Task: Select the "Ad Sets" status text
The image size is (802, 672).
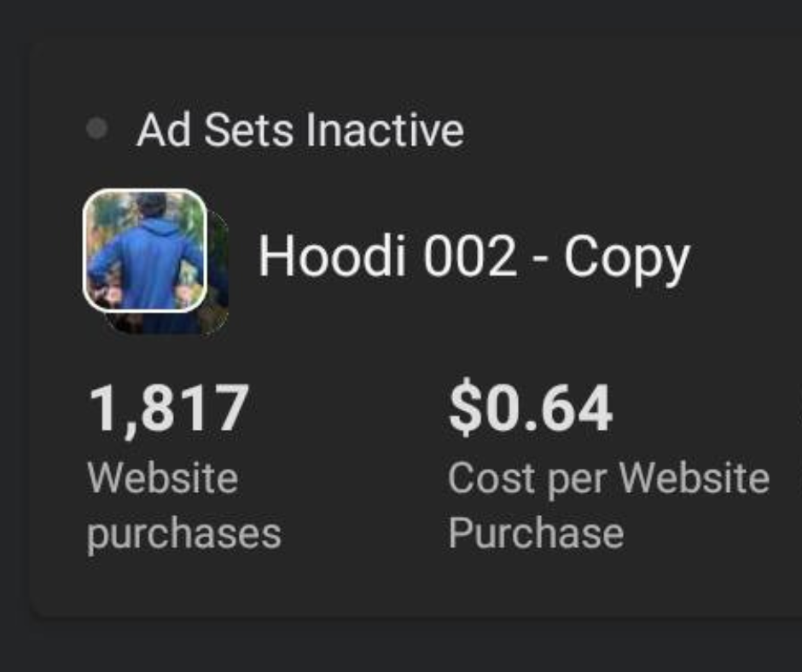Action: (x=215, y=130)
